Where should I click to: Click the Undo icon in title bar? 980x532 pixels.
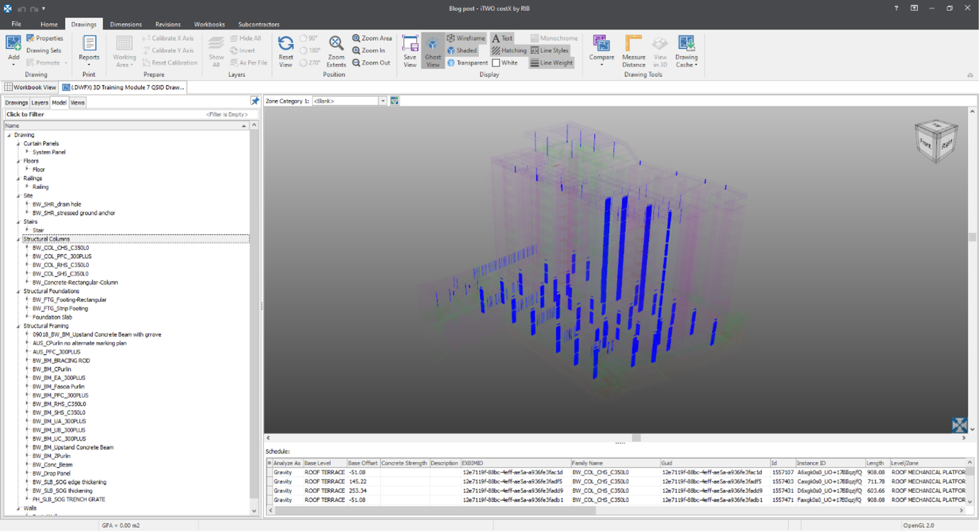click(x=22, y=8)
